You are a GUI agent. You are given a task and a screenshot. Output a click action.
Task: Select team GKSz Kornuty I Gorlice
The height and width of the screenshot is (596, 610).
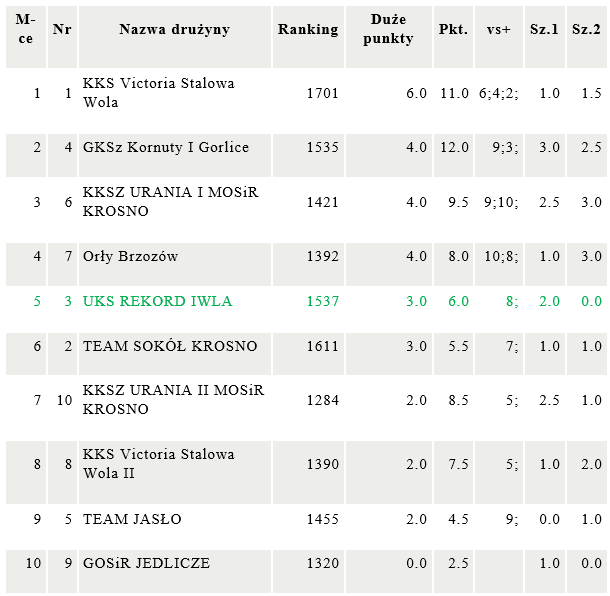(166, 147)
